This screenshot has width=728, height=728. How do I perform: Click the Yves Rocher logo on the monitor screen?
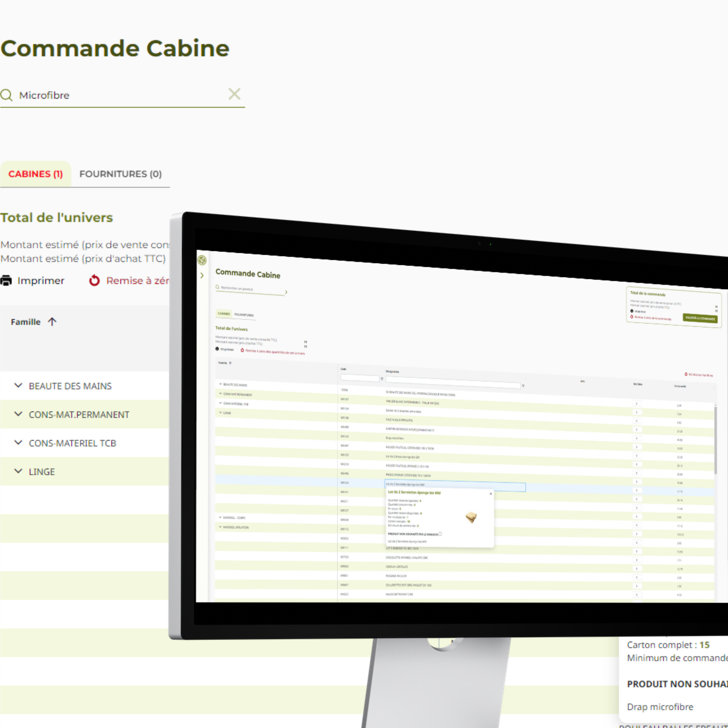(202, 260)
